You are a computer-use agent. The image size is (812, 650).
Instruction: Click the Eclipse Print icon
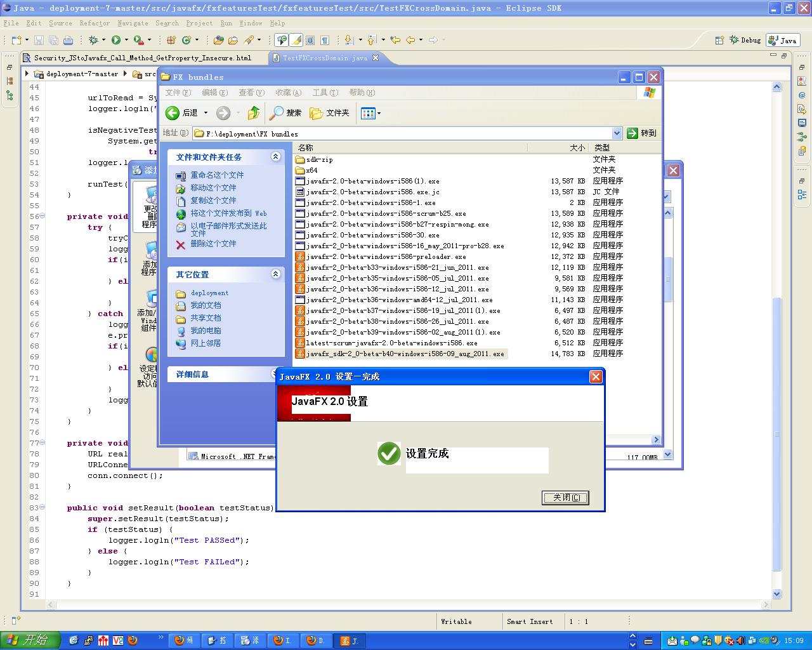(x=68, y=40)
